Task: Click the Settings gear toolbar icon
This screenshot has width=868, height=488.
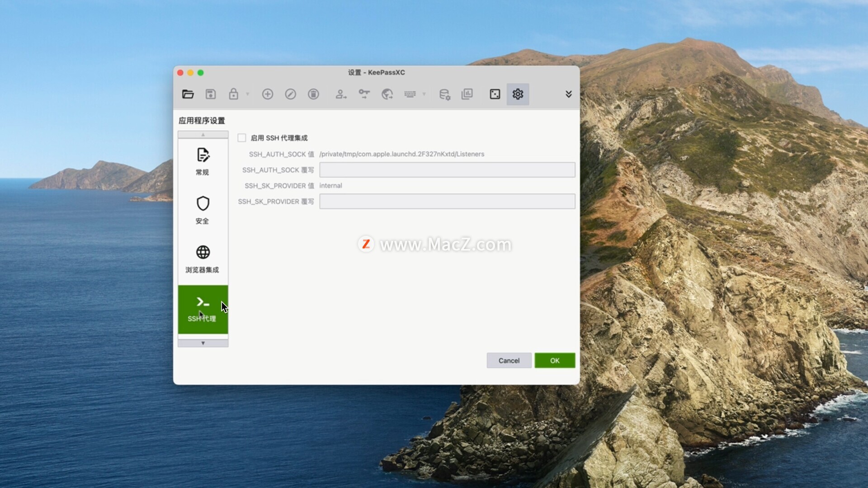Action: click(518, 94)
